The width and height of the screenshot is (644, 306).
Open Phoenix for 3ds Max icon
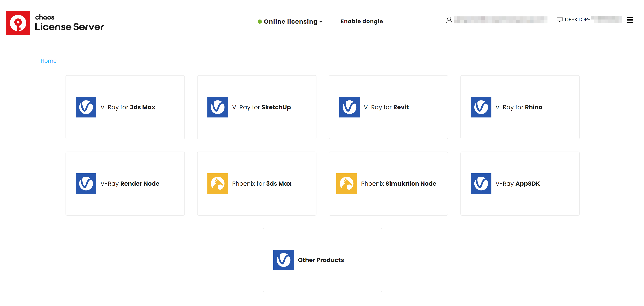coord(217,184)
